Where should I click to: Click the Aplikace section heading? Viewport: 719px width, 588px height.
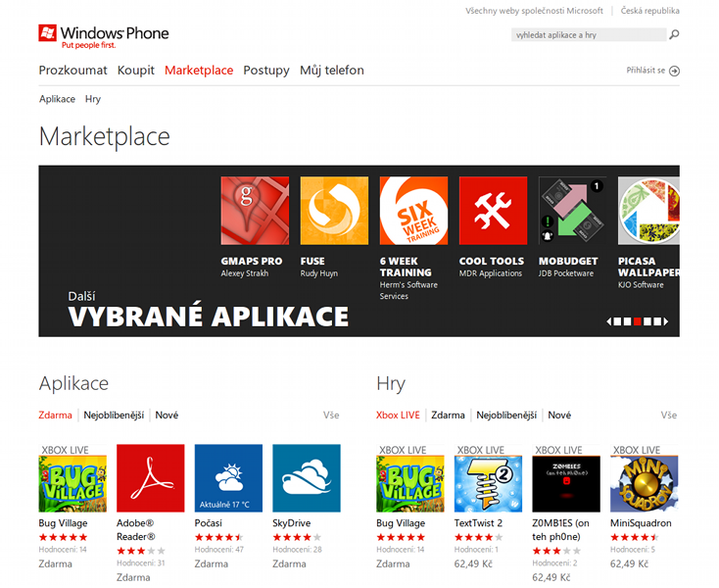pos(73,383)
